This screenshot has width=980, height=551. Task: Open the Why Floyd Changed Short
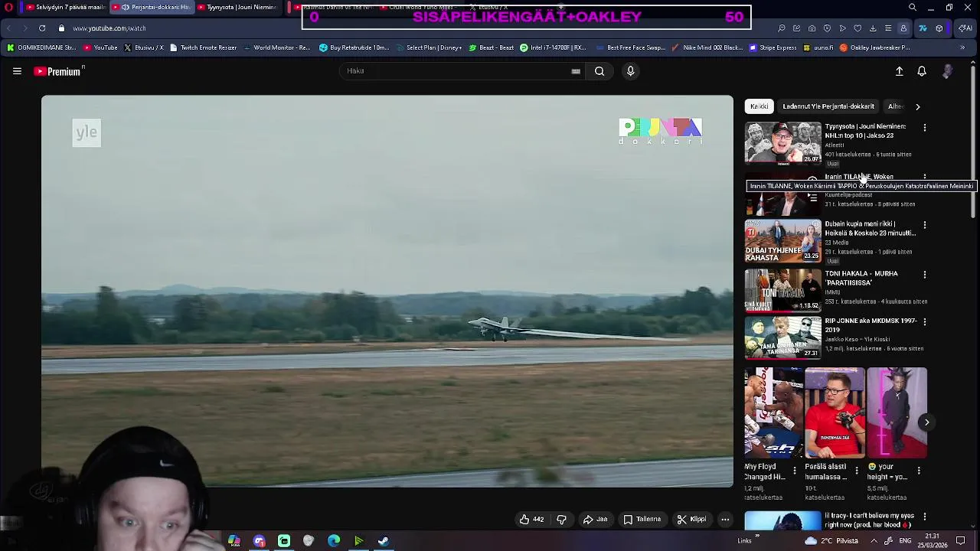774,413
